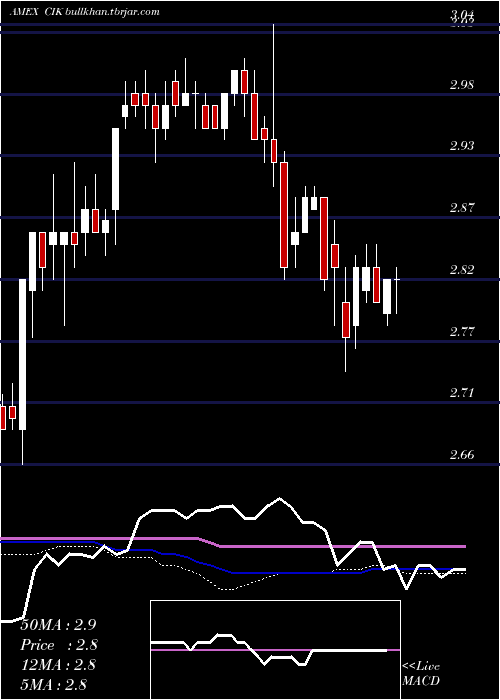The image size is (500, 700).
Task: Click the 50MA : 2.9 readout
Action: (58, 625)
